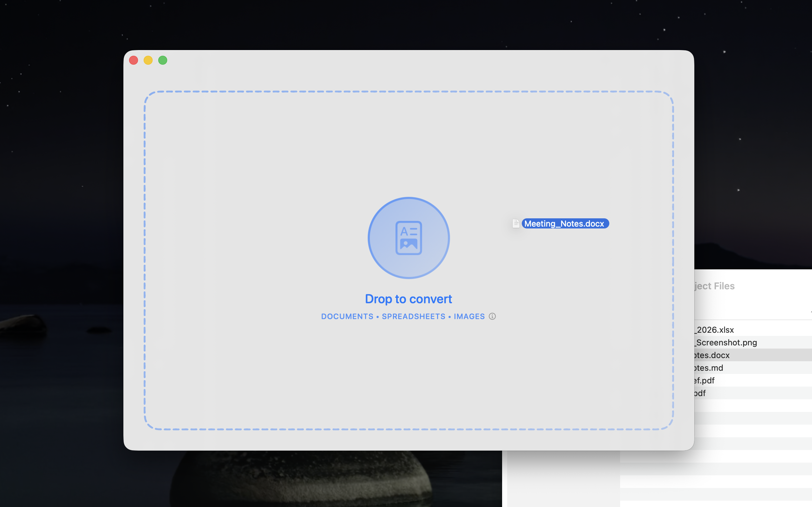Click the document conversion icon inside the circle
The image size is (812, 507).
408,238
